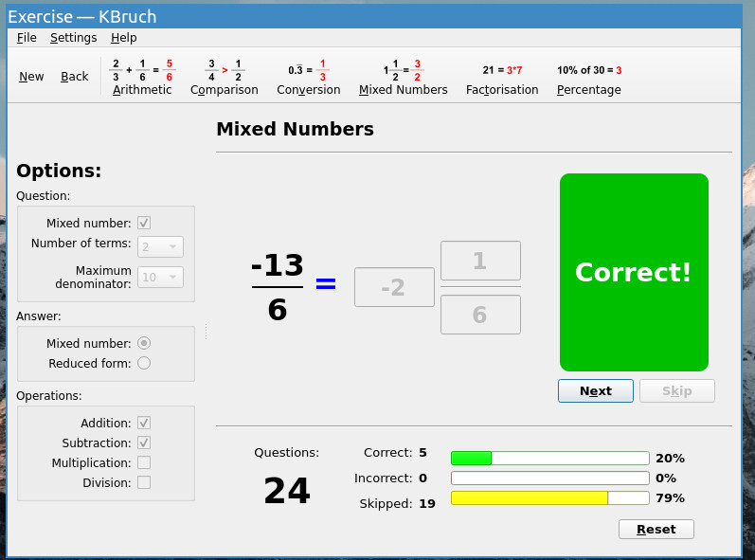Click the -13 over 6 fraction

coord(278,286)
